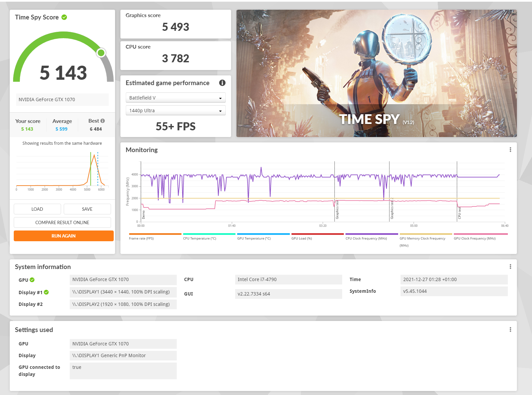532x395 pixels.
Task: Click the Average score value 5 599
Action: [x=61, y=129]
